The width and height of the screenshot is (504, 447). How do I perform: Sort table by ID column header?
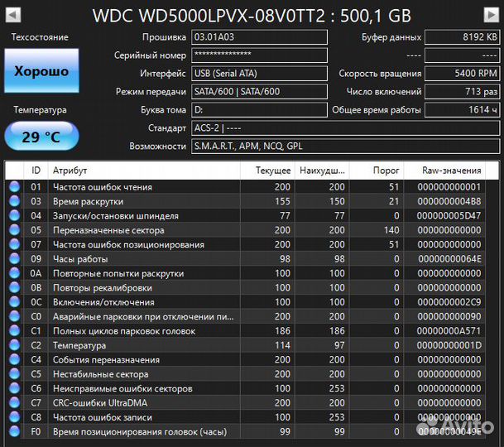click(36, 171)
